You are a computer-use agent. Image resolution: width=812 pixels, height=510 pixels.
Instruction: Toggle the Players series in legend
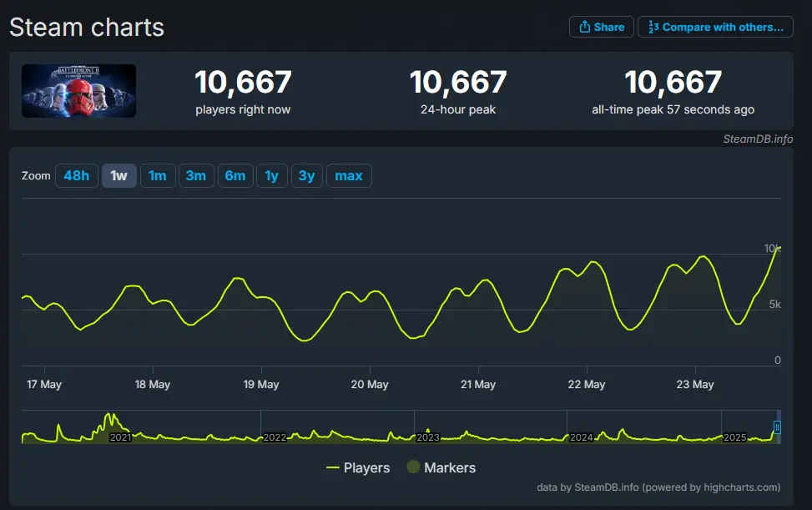[358, 467]
